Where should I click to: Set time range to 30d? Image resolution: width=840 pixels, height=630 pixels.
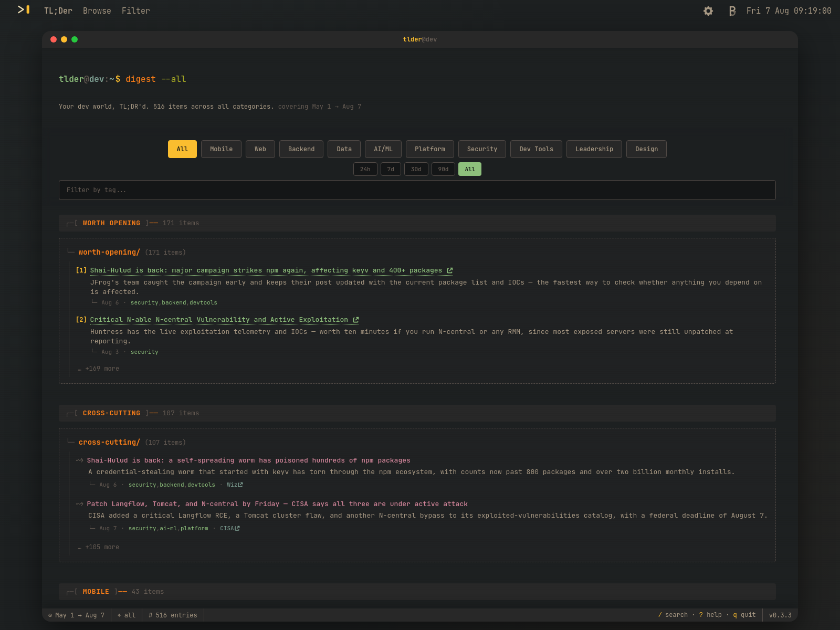tap(416, 169)
